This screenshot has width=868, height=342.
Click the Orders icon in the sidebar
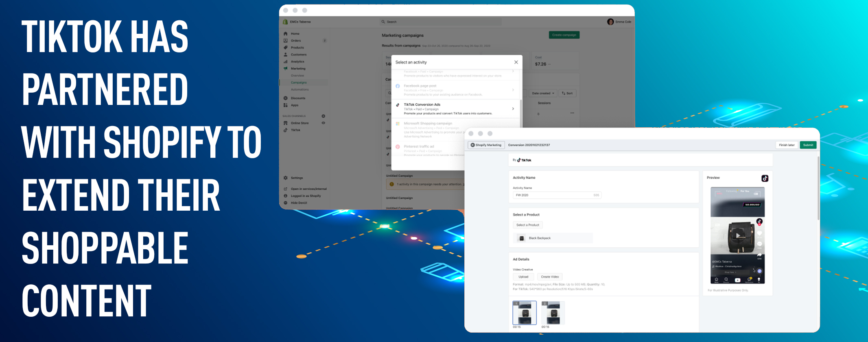pyautogui.click(x=286, y=41)
